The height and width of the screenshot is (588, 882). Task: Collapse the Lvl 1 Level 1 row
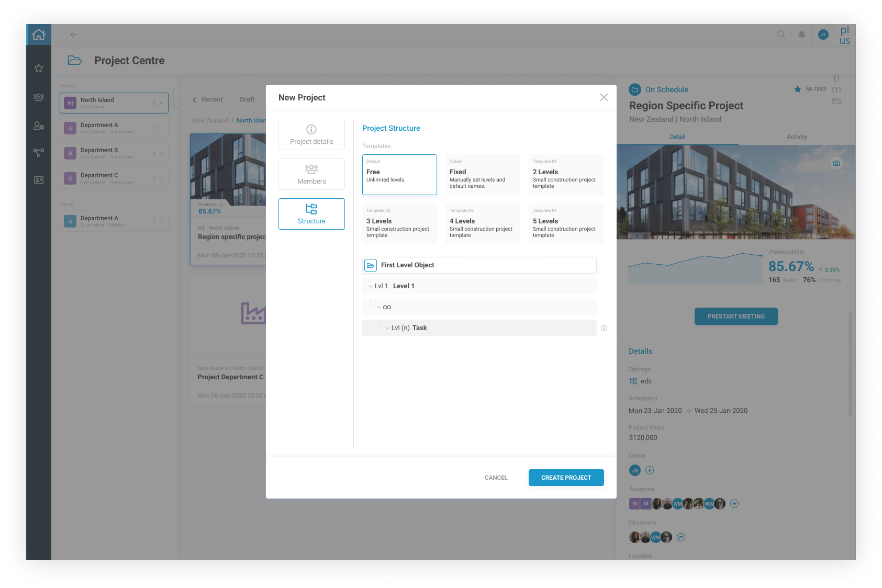371,286
